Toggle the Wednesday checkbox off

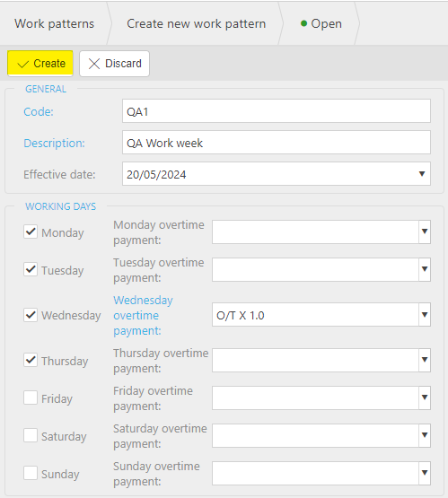pyautogui.click(x=31, y=315)
